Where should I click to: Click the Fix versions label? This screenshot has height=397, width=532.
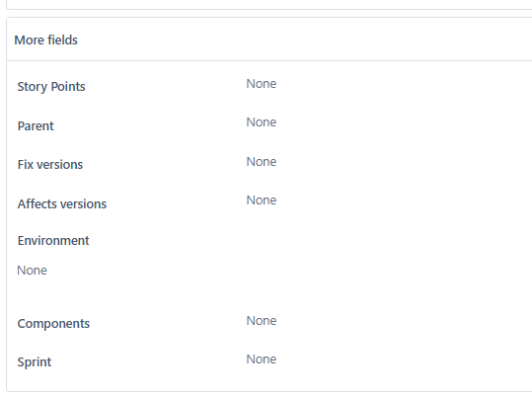click(50, 165)
